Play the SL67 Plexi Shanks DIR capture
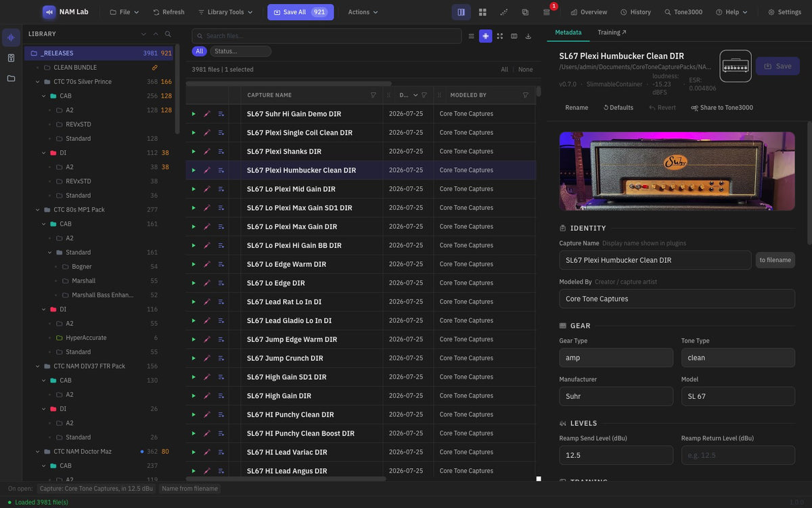 194,151
